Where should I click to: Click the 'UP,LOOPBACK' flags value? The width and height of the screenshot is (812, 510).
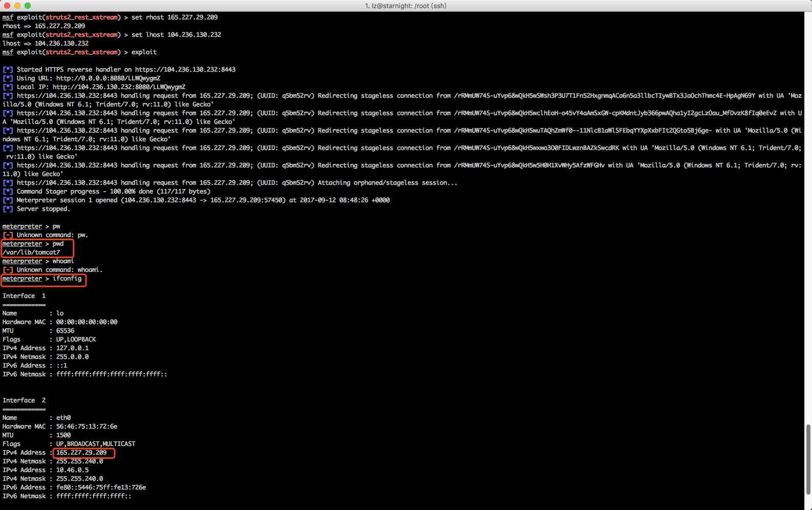pos(76,339)
